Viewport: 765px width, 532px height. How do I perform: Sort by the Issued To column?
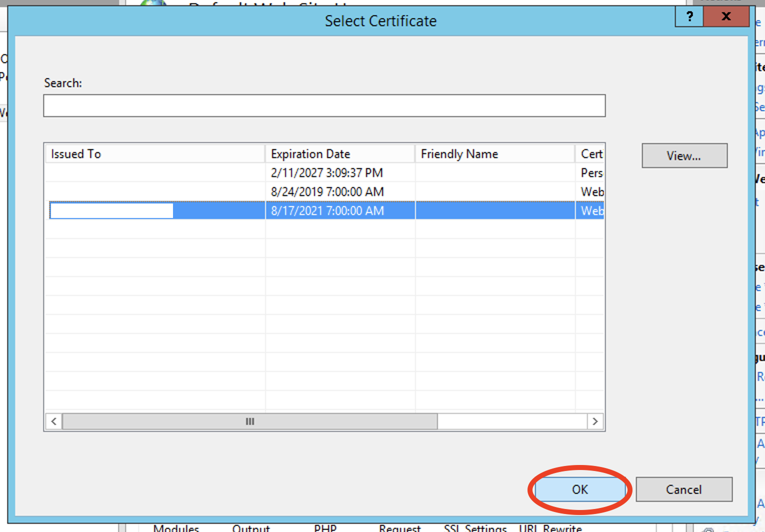[154, 154]
